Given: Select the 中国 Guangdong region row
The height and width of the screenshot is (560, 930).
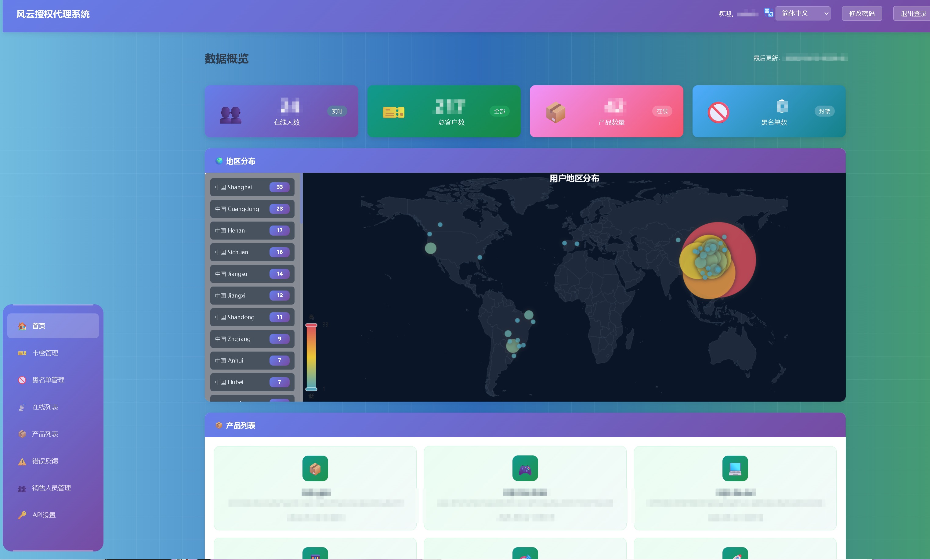Looking at the screenshot, I should click(x=252, y=209).
